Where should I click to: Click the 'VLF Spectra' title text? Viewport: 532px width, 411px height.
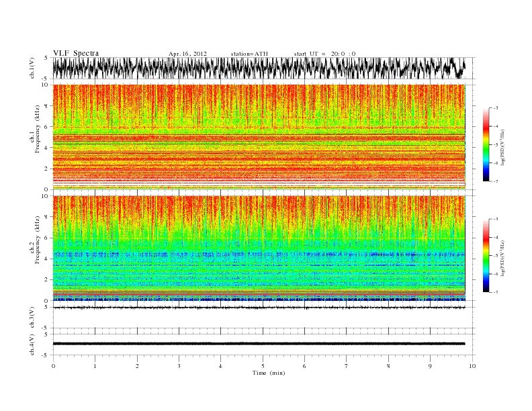76,53
